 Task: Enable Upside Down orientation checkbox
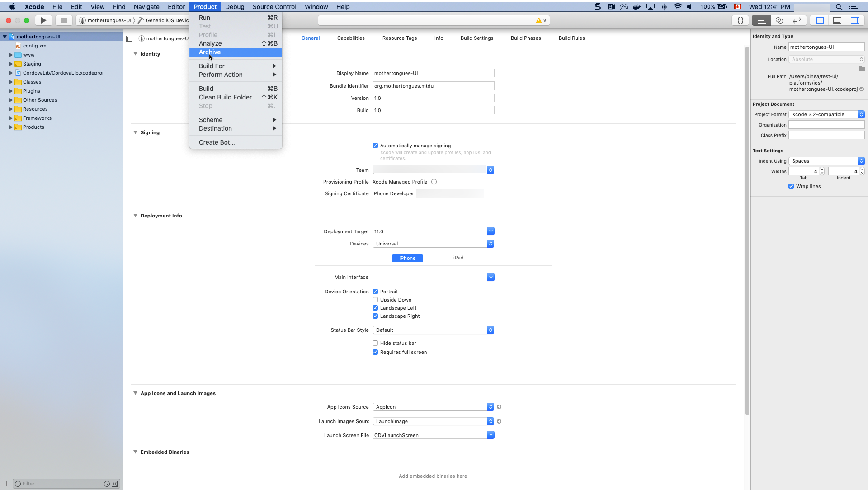coord(375,300)
